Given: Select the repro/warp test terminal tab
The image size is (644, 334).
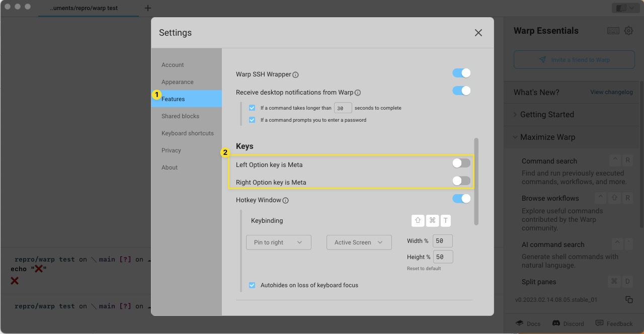Looking at the screenshot, I should pyautogui.click(x=89, y=9).
